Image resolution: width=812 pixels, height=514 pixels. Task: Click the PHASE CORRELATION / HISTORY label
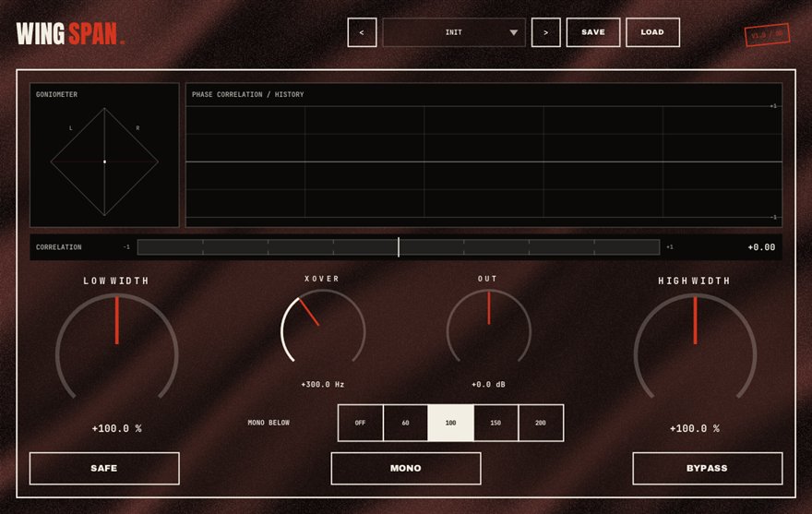coord(247,94)
